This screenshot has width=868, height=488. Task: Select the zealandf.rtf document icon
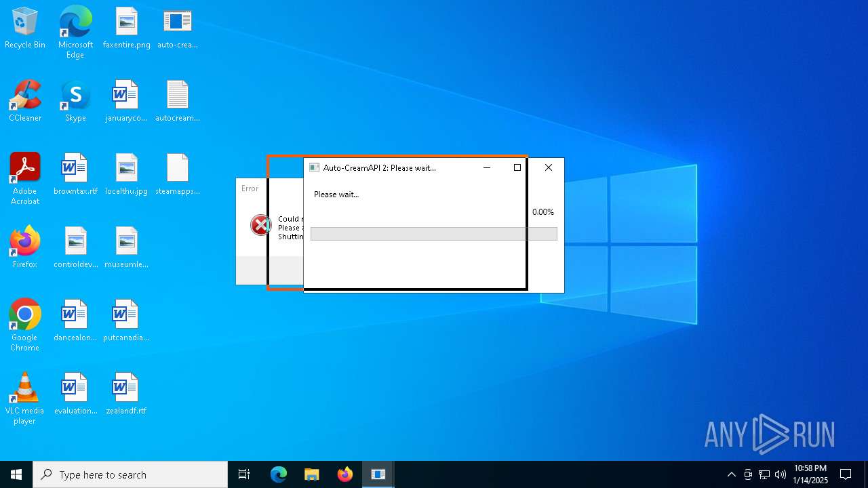(x=127, y=394)
